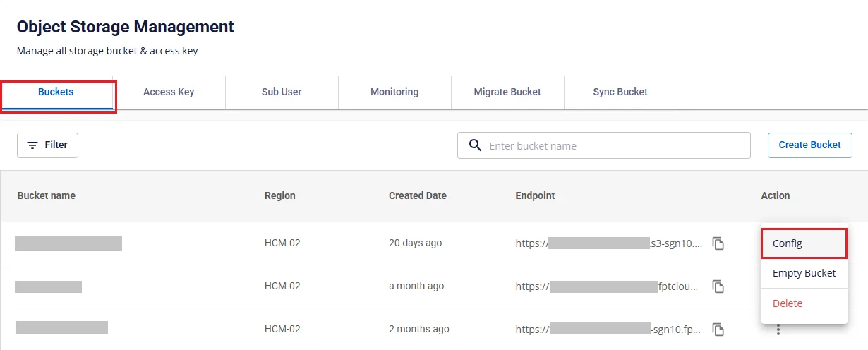Click the Create Bucket button
The width and height of the screenshot is (868, 350).
tap(810, 145)
